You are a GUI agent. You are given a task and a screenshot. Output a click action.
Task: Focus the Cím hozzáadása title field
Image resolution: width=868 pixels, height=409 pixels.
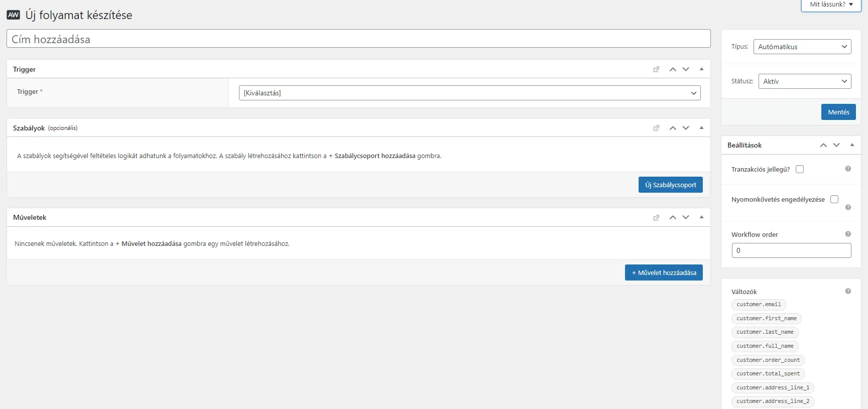tap(358, 39)
